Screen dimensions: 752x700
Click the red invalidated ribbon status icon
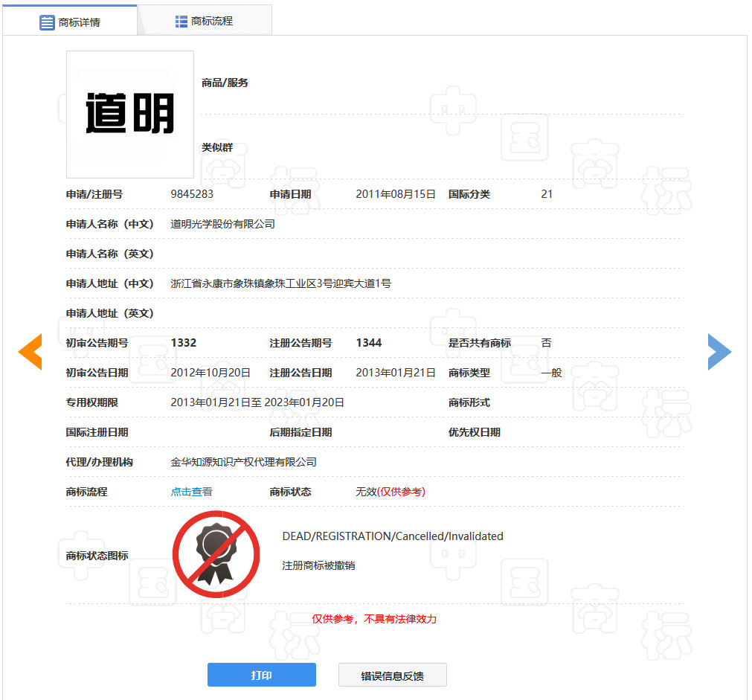click(216, 553)
